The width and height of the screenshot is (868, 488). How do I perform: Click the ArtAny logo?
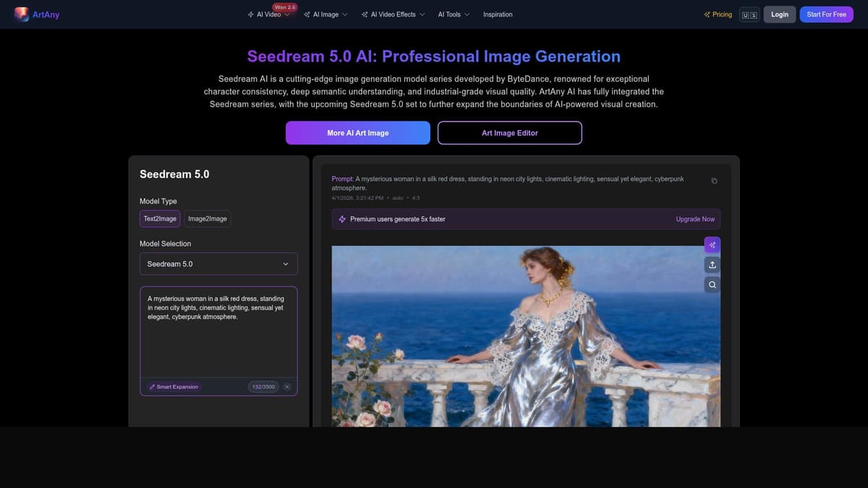tap(36, 14)
